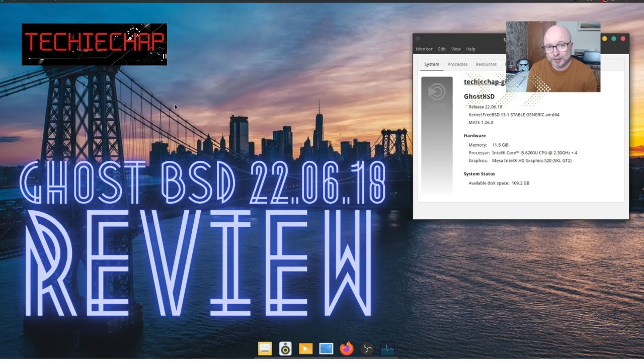Click the Processor Intel Core i5-6200U line

tap(523, 153)
